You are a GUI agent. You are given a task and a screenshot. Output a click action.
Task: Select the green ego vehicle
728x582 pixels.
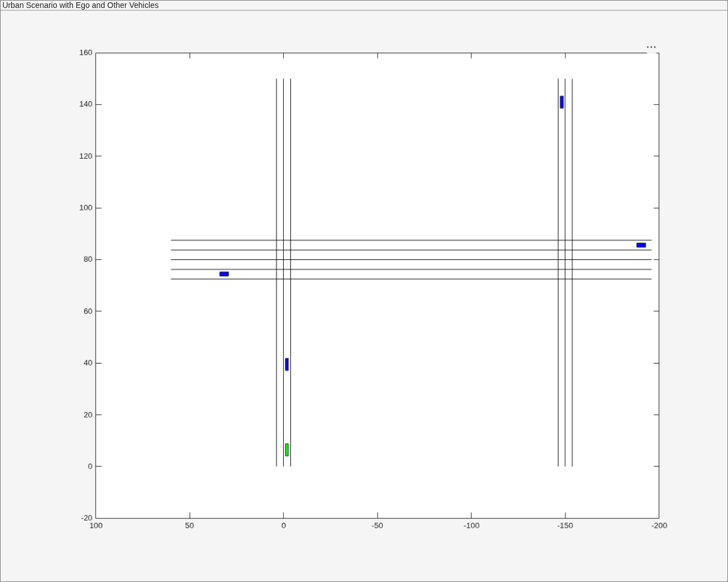(x=287, y=450)
